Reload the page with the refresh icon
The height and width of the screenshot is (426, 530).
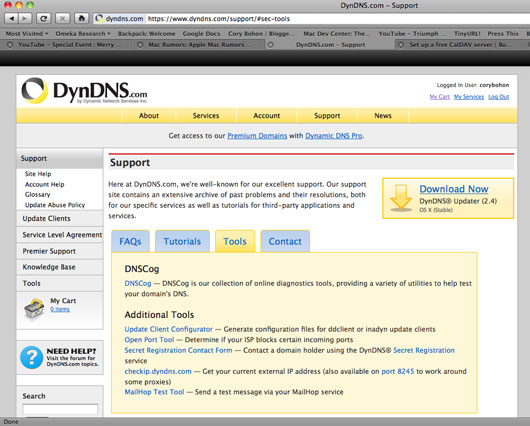[x=43, y=18]
